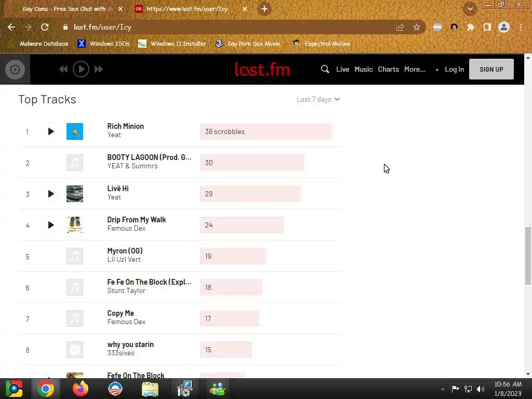Screen dimensions: 532x399
Task: Open tab search dropdown arrow
Action: [x=470, y=9]
